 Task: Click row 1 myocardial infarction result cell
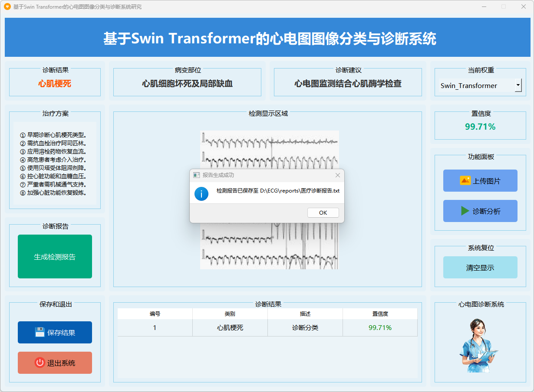pyautogui.click(x=230, y=328)
